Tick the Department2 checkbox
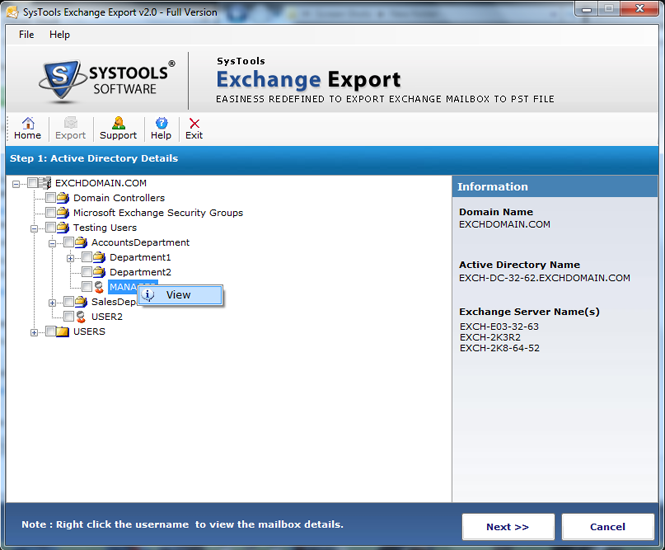This screenshot has width=665, height=550. click(x=87, y=272)
